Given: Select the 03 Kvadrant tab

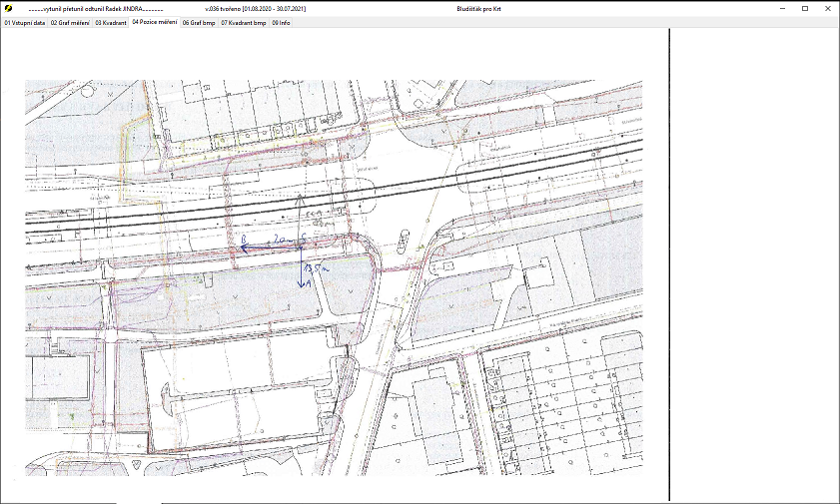Looking at the screenshot, I should (x=111, y=22).
